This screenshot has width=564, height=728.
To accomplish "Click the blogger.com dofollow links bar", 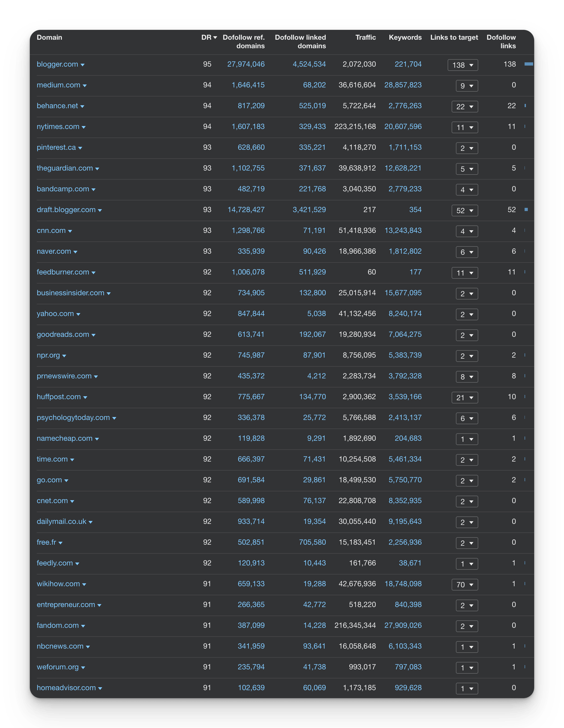I will coord(529,64).
